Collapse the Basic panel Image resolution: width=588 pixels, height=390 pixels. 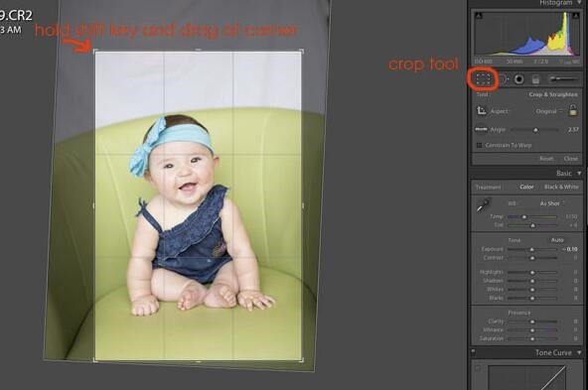point(579,173)
